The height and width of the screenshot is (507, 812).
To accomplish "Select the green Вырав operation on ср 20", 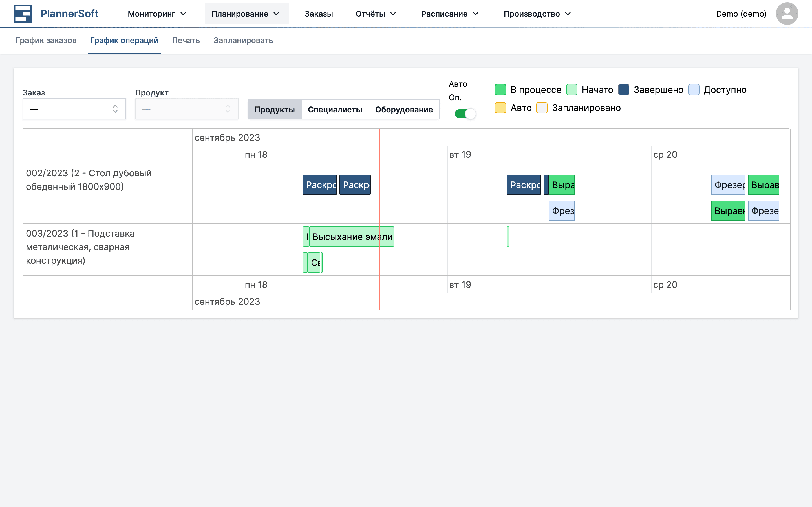I will 764,185.
